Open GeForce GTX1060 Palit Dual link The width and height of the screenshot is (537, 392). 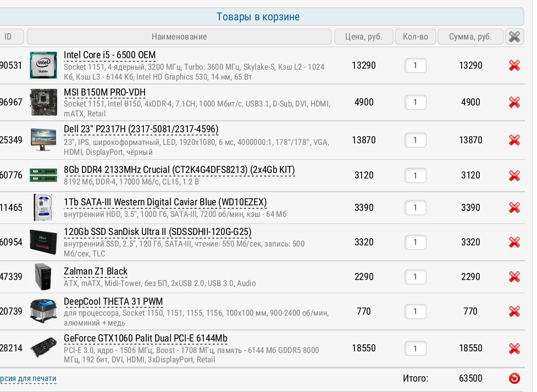tap(146, 338)
